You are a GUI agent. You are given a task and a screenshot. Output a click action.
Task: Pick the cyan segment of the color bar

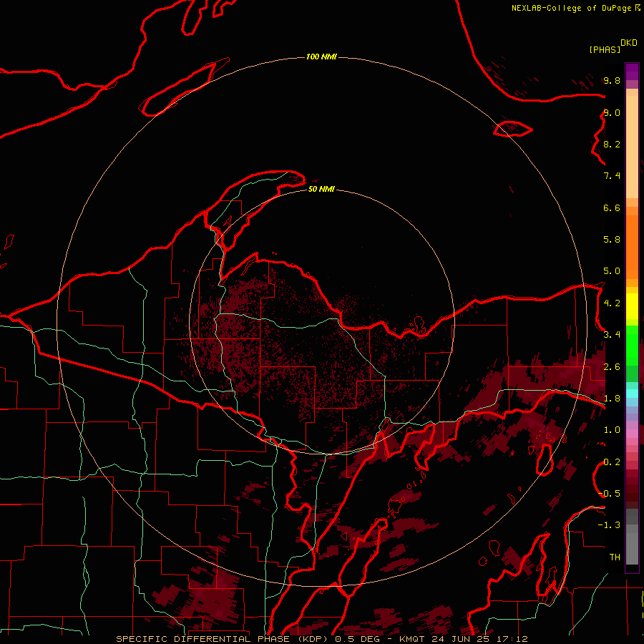point(632,394)
